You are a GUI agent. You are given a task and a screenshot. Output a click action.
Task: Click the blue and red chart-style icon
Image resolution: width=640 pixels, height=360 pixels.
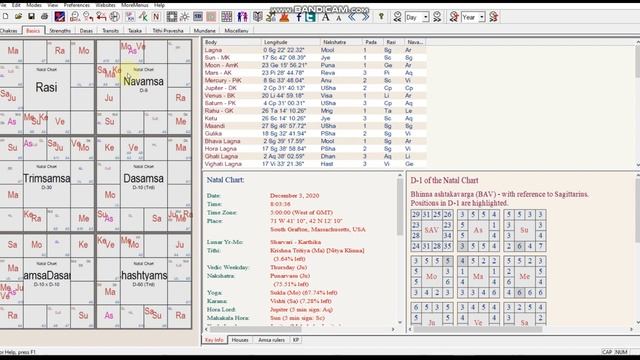click(x=60, y=17)
